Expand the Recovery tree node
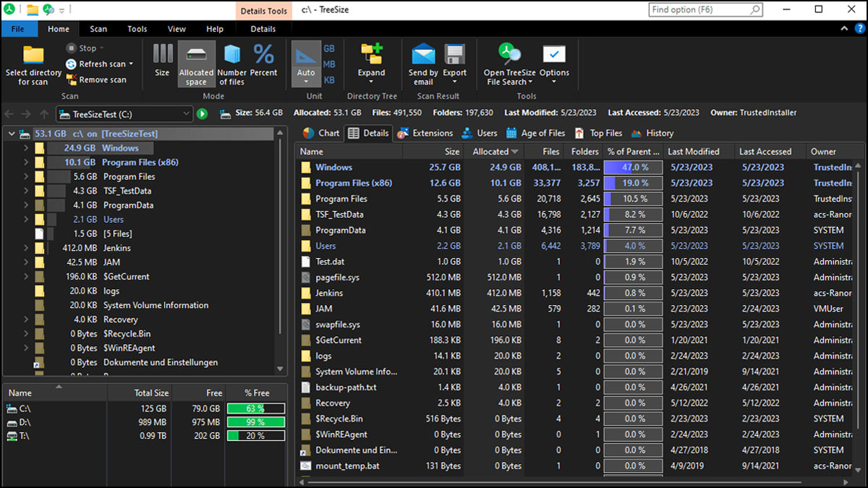The image size is (868, 488). pos(27,320)
